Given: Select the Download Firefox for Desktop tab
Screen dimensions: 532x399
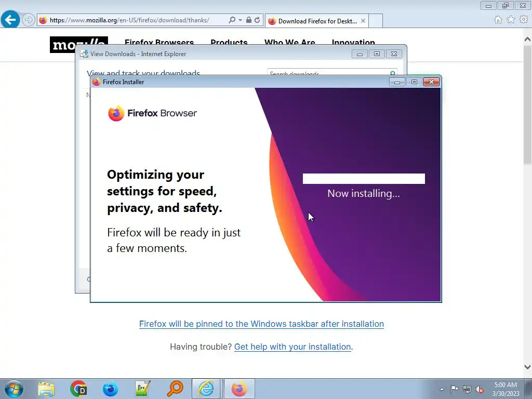Looking at the screenshot, I should click(316, 21).
